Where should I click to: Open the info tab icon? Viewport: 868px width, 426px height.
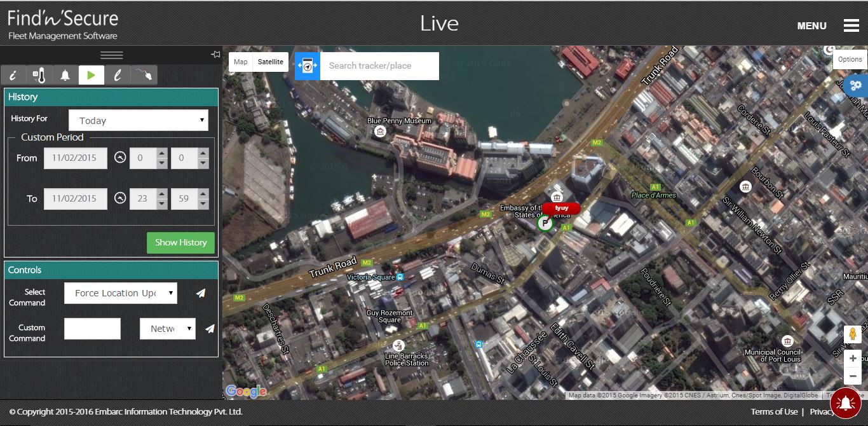point(13,75)
